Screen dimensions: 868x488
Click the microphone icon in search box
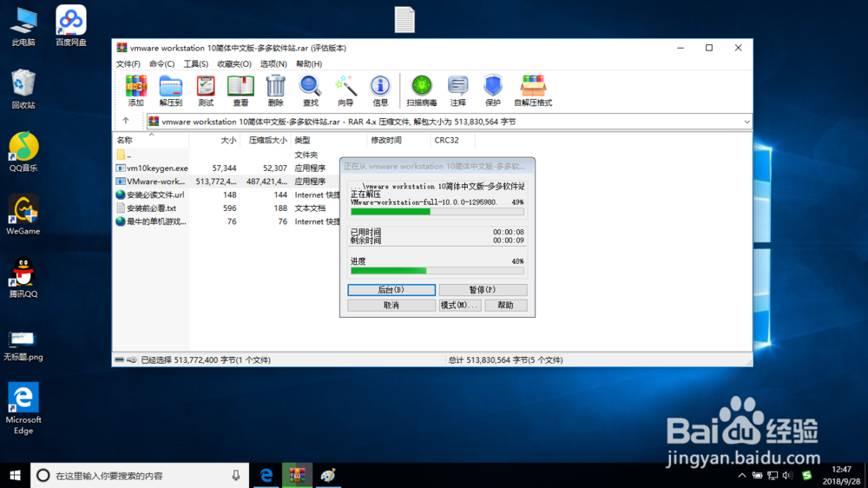(x=236, y=475)
